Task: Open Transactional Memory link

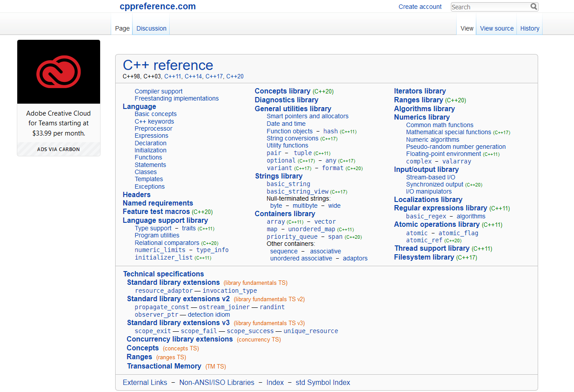Action: pos(164,366)
